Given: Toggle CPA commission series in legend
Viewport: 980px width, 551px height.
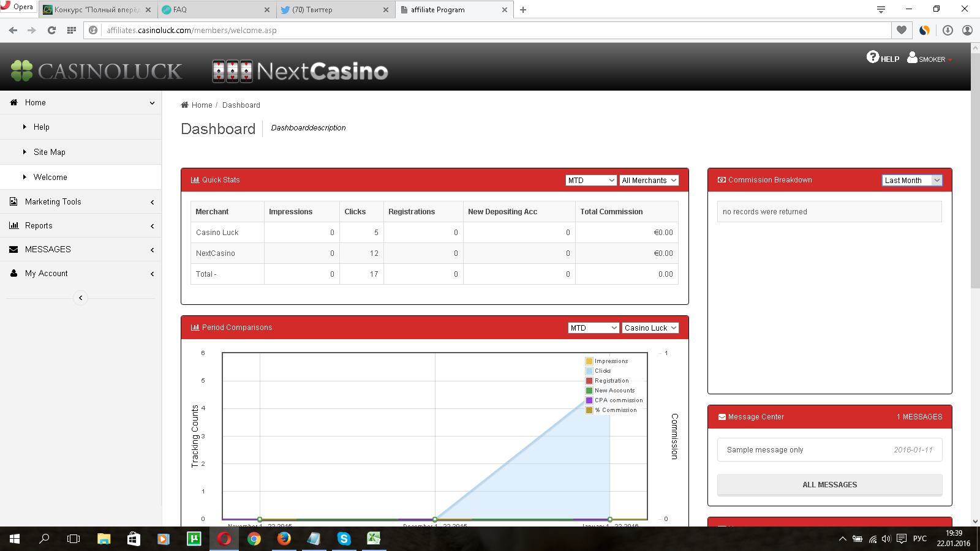Looking at the screenshot, I should tap(618, 400).
